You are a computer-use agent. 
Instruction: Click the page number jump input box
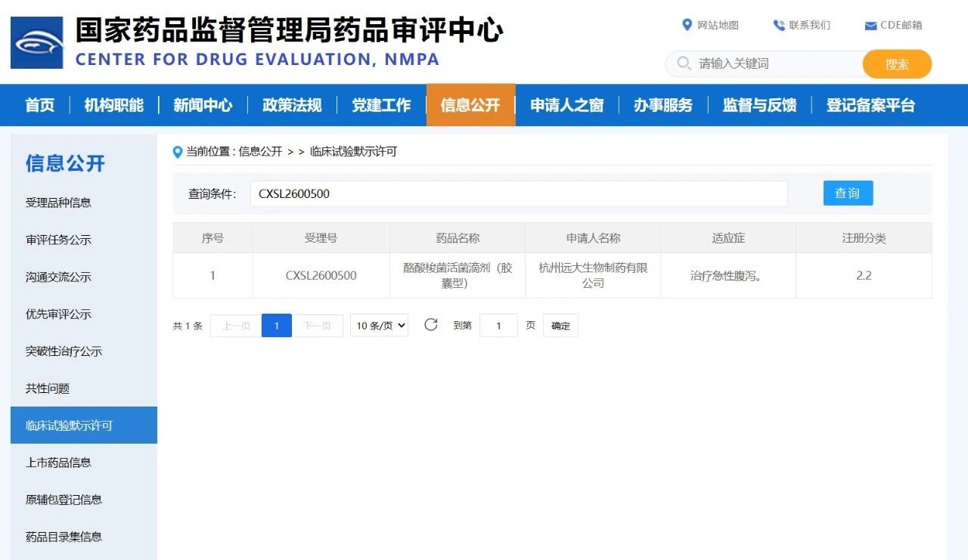point(498,326)
